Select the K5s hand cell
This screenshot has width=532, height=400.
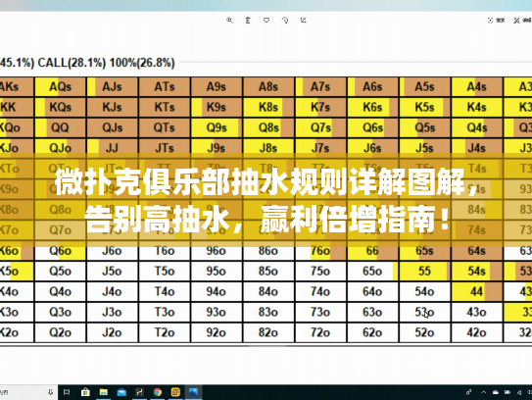(425, 107)
